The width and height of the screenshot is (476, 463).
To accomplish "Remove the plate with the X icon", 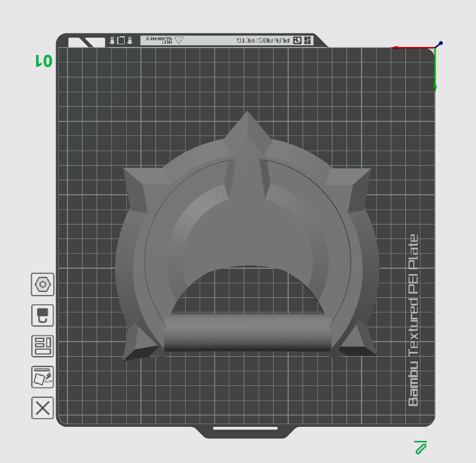I will [x=43, y=408].
